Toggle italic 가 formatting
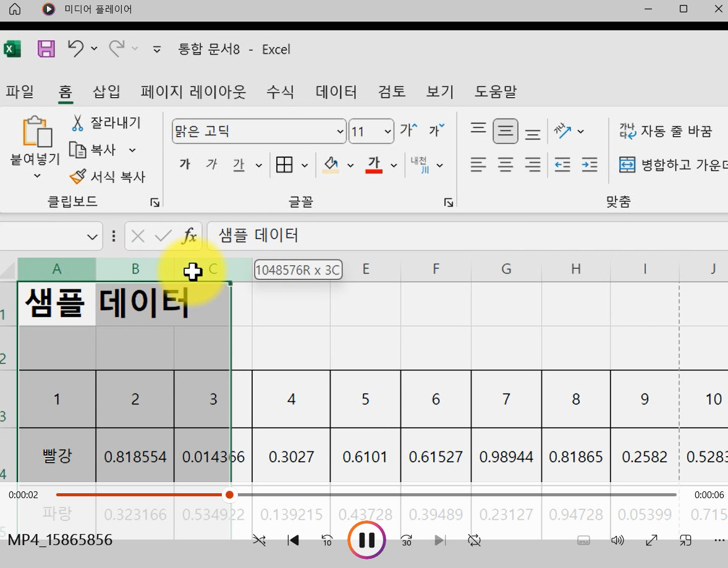The image size is (728, 568). pyautogui.click(x=212, y=164)
